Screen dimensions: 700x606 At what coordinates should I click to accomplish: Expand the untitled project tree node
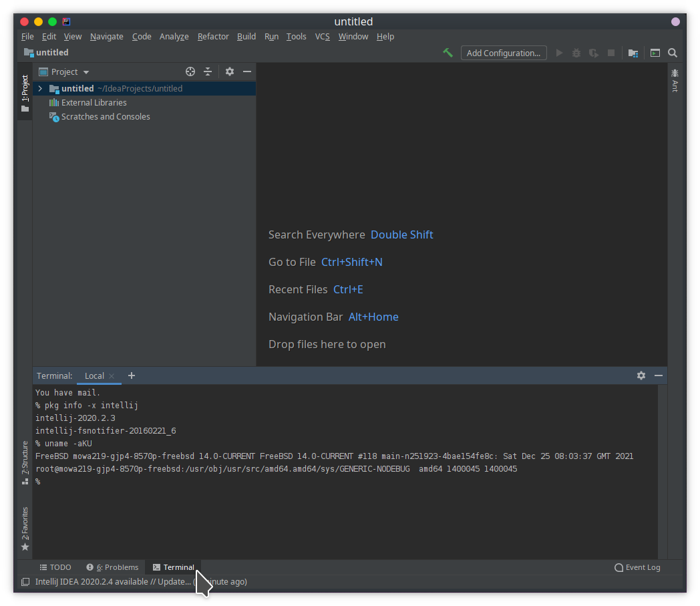click(x=40, y=88)
